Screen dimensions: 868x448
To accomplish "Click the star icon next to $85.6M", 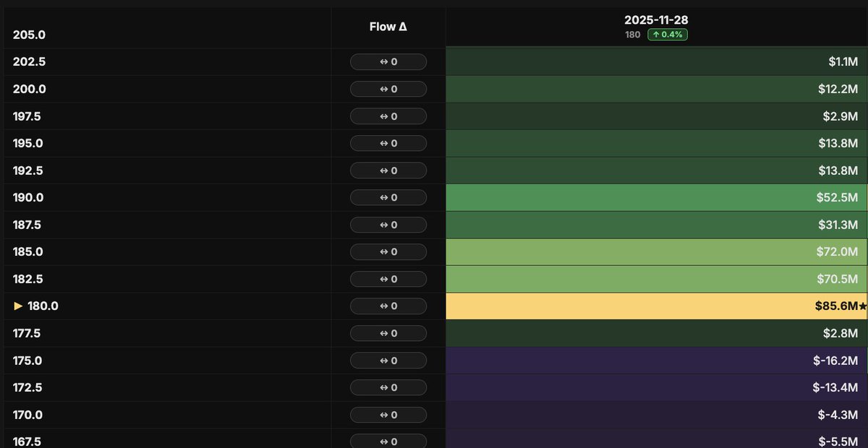I will click(861, 306).
